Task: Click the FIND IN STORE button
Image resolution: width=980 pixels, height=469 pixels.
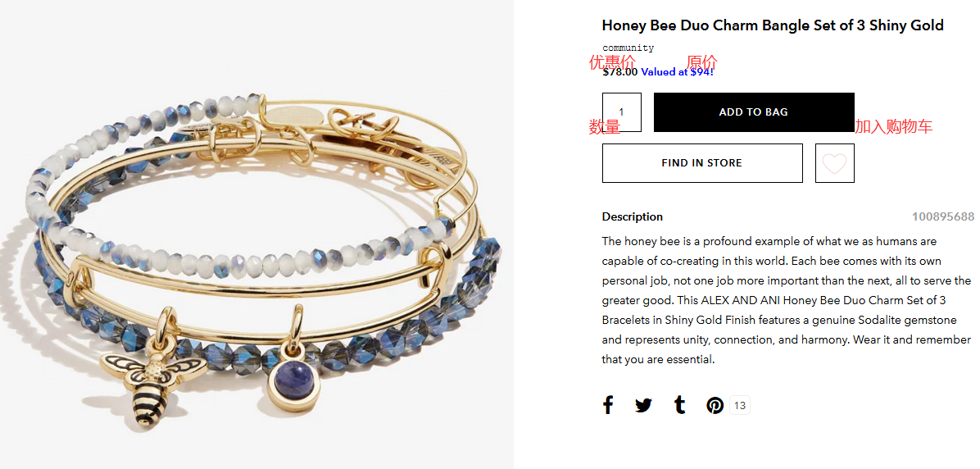Action: click(702, 163)
